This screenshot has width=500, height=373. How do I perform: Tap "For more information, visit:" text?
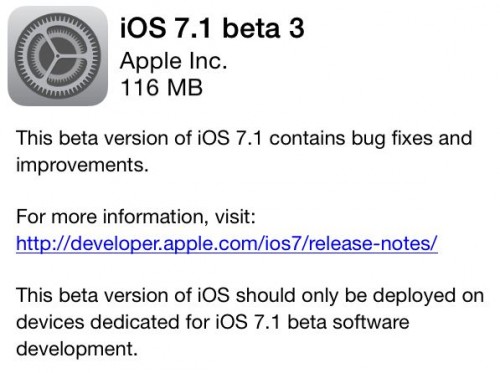tap(136, 217)
